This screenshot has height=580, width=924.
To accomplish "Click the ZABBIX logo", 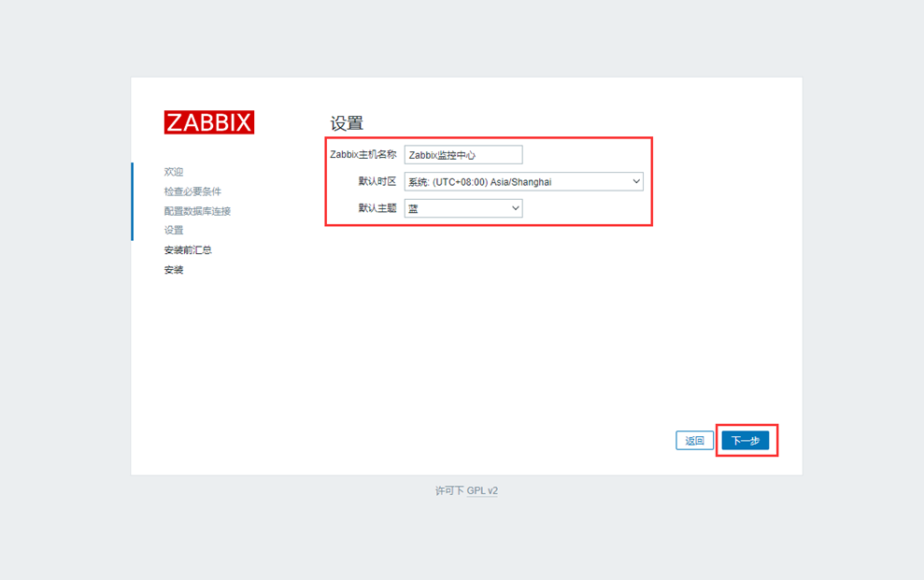I will [x=209, y=122].
